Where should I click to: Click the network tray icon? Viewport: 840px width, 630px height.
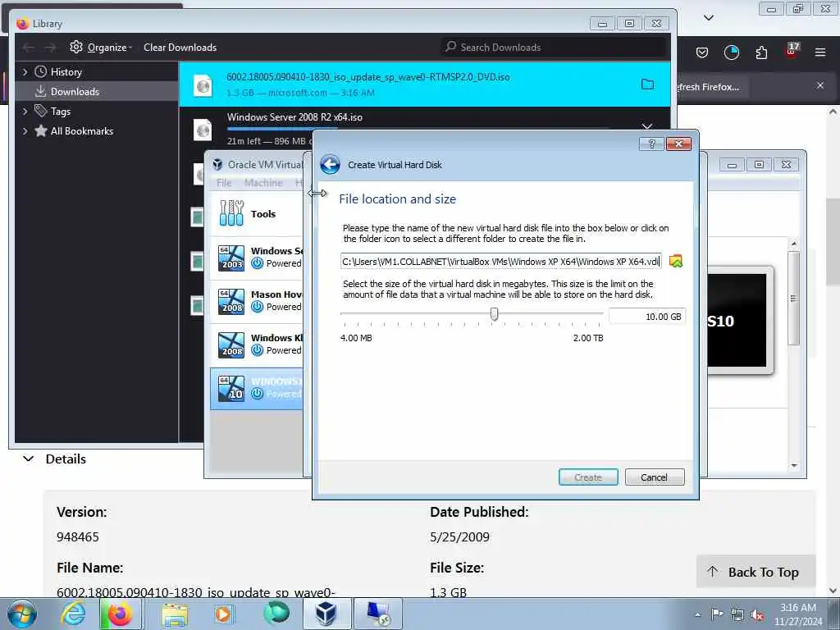[x=737, y=614]
